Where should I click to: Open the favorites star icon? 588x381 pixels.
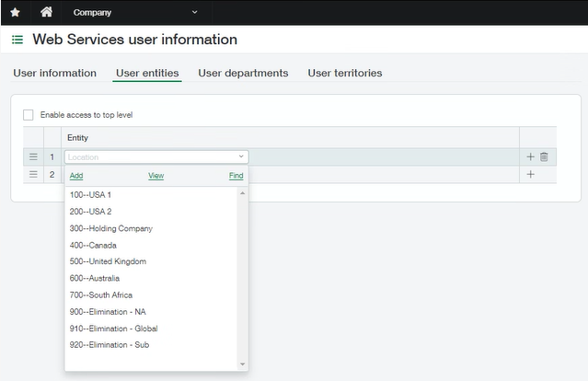pos(15,12)
